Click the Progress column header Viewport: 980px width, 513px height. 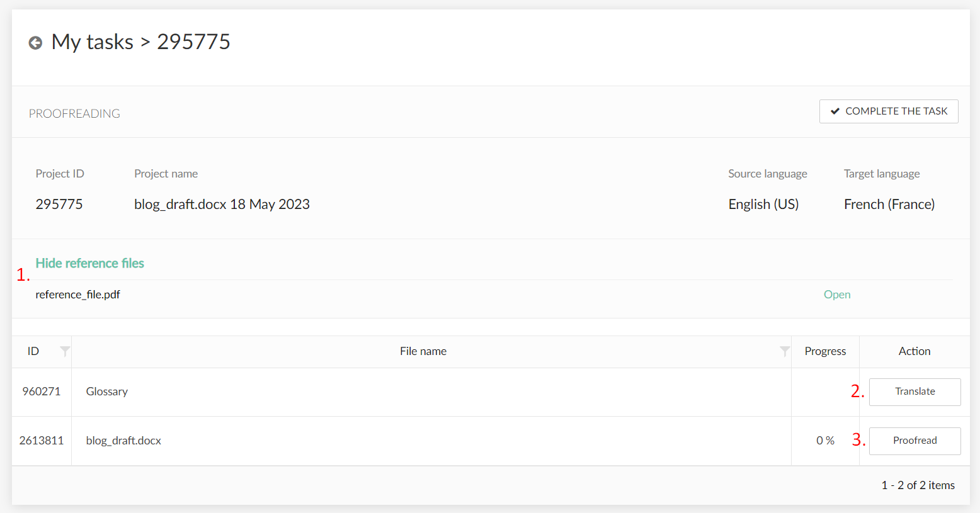tap(825, 351)
